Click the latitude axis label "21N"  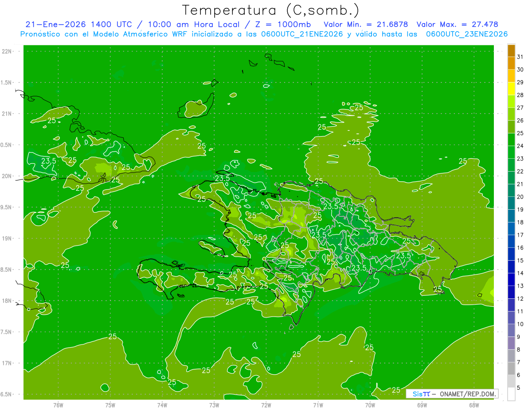point(7,114)
